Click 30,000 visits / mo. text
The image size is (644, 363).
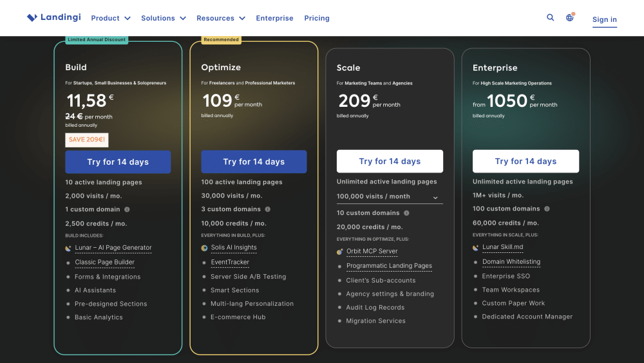pyautogui.click(x=232, y=196)
